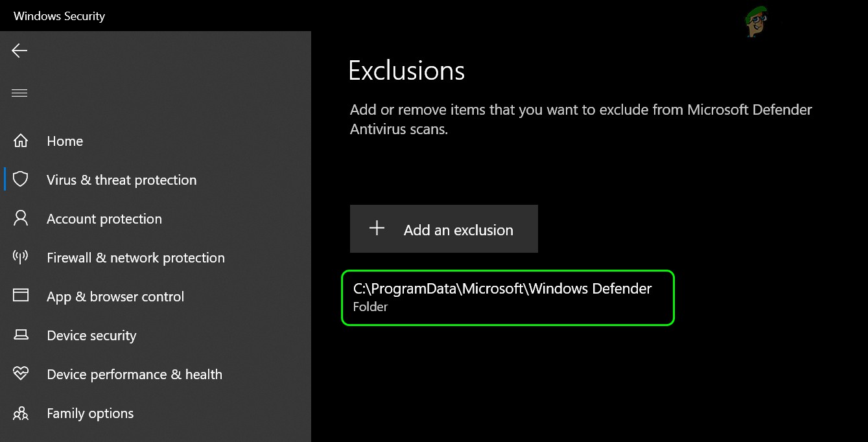Open Firewall & network protection label
Screen dimensions: 868x442
click(135, 258)
